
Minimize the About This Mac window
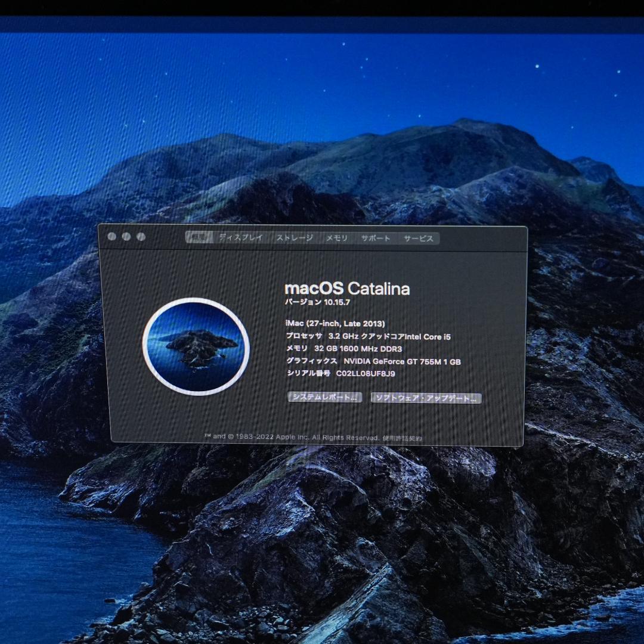coord(126,237)
